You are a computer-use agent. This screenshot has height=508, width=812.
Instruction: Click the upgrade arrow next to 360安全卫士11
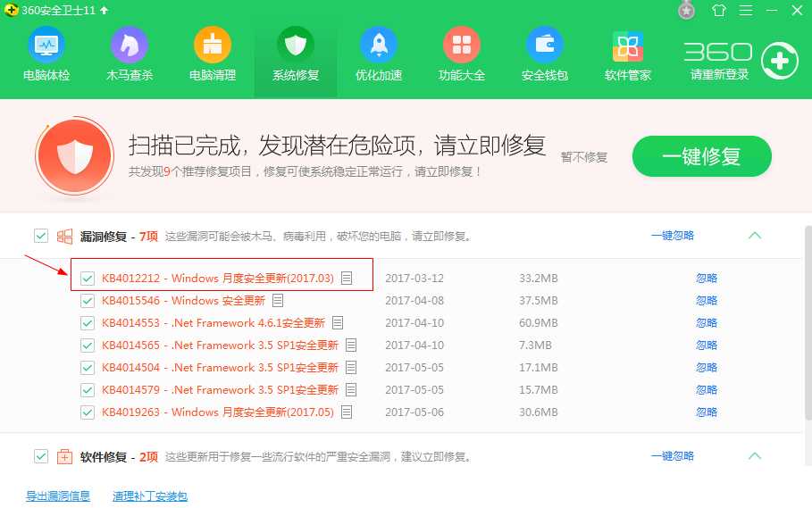pyautogui.click(x=105, y=11)
